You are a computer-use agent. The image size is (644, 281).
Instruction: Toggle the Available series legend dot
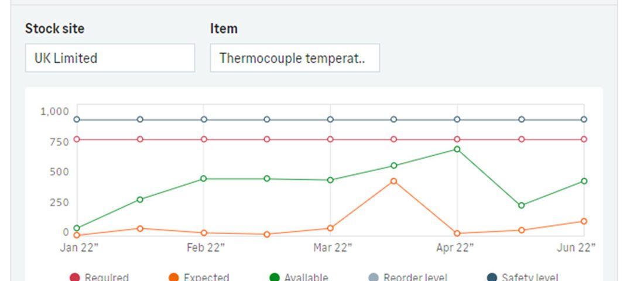pyautogui.click(x=275, y=277)
